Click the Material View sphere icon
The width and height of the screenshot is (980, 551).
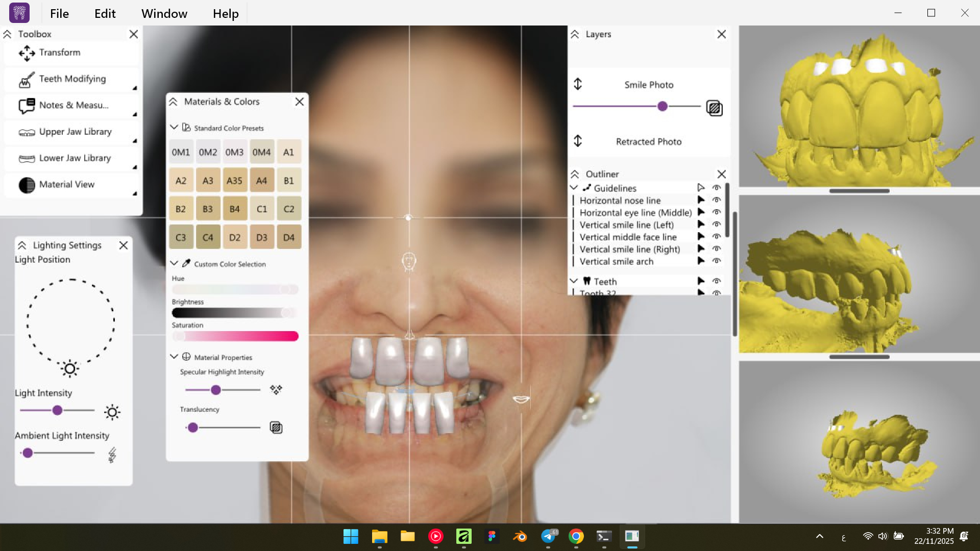(x=27, y=185)
